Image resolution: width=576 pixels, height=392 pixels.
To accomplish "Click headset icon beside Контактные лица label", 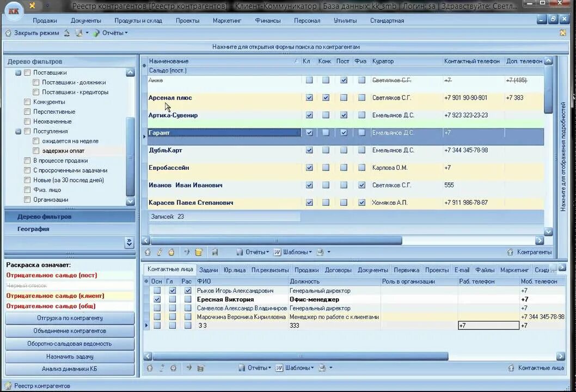I will click(x=511, y=367).
